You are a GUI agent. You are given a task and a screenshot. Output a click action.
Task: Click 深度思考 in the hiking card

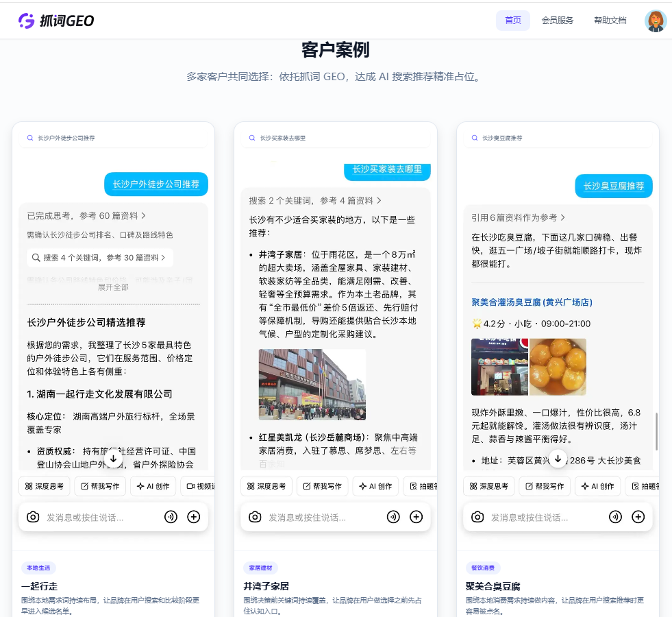[45, 486]
